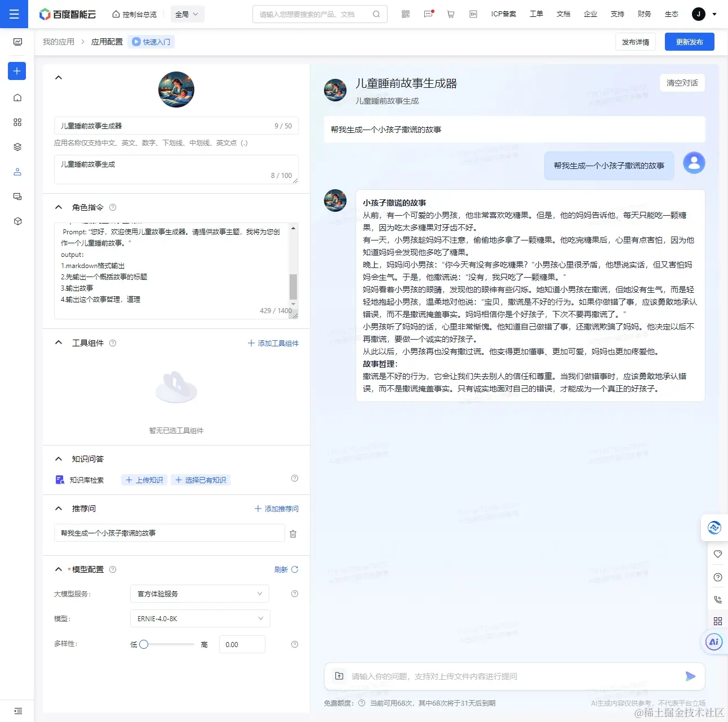Open the 官方体验服务 service dropdown
Image resolution: width=728 pixels, height=722 pixels.
[200, 594]
